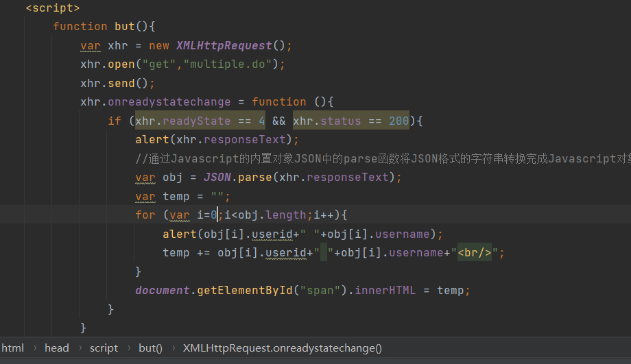
Task: Select the head breadcrumb item
Action: pyautogui.click(x=57, y=348)
